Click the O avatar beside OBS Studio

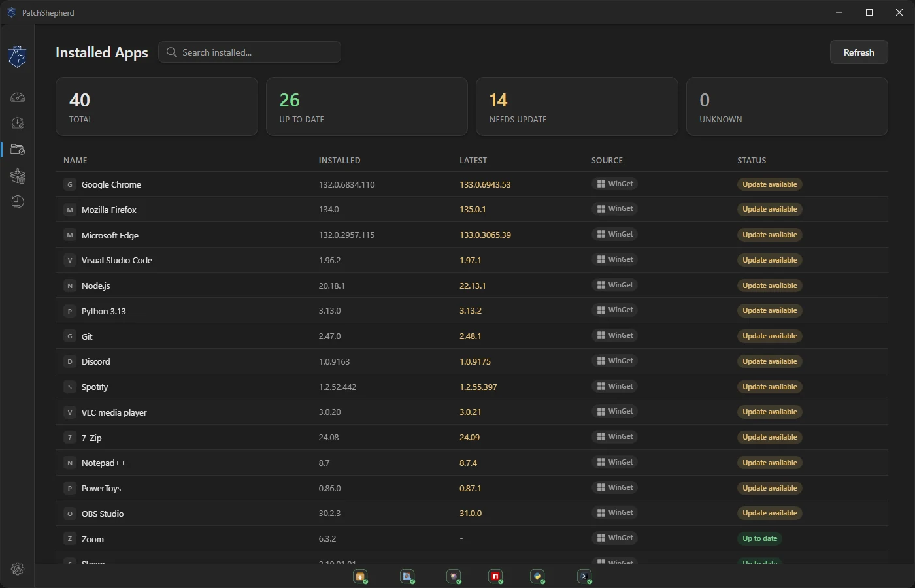click(70, 514)
